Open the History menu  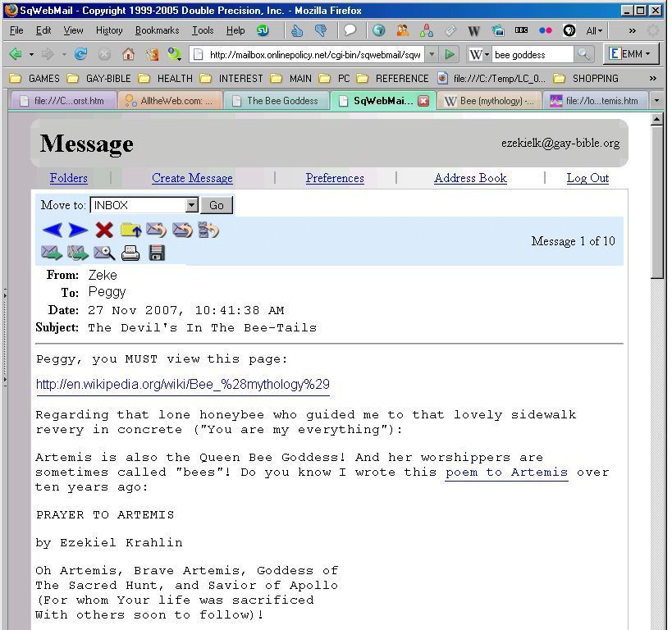click(x=109, y=30)
